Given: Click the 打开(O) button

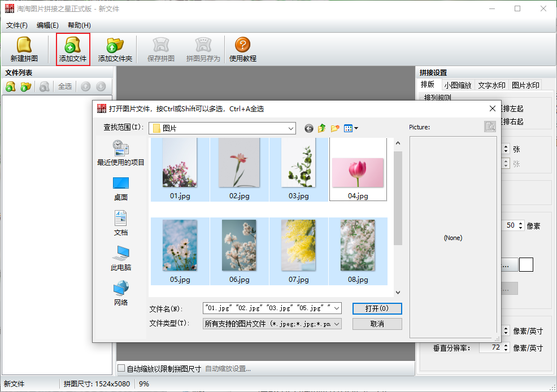Looking at the screenshot, I should (377, 308).
